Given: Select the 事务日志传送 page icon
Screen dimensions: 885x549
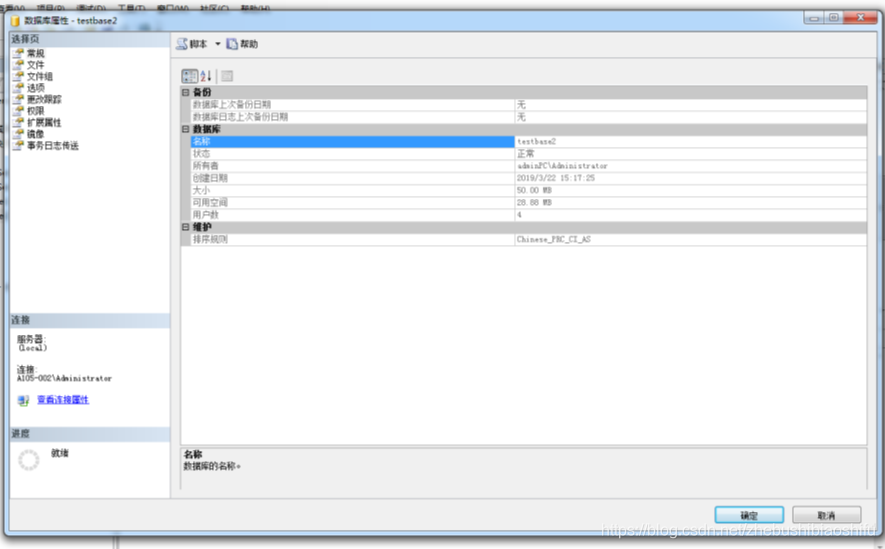Looking at the screenshot, I should coord(18,146).
